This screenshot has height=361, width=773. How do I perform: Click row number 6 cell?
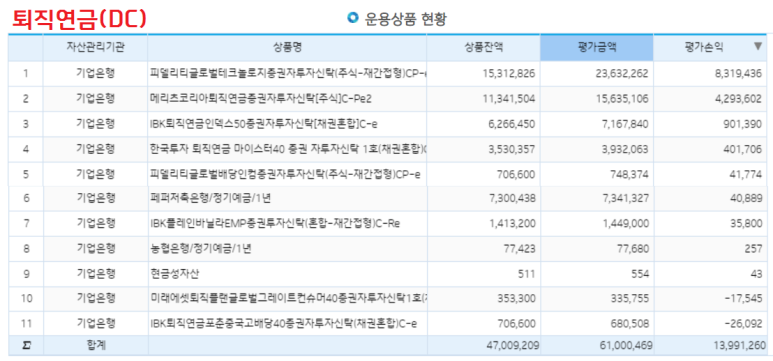[26, 199]
